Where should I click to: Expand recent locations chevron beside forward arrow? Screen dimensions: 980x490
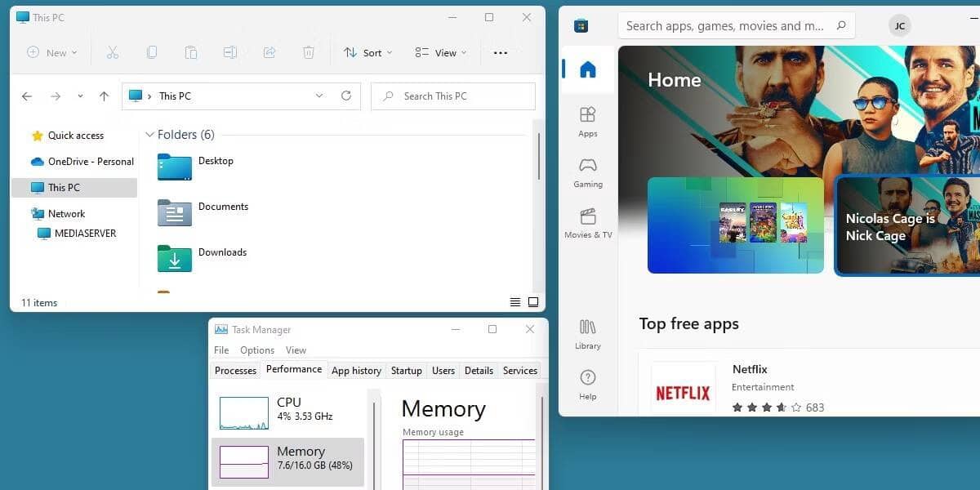point(80,96)
